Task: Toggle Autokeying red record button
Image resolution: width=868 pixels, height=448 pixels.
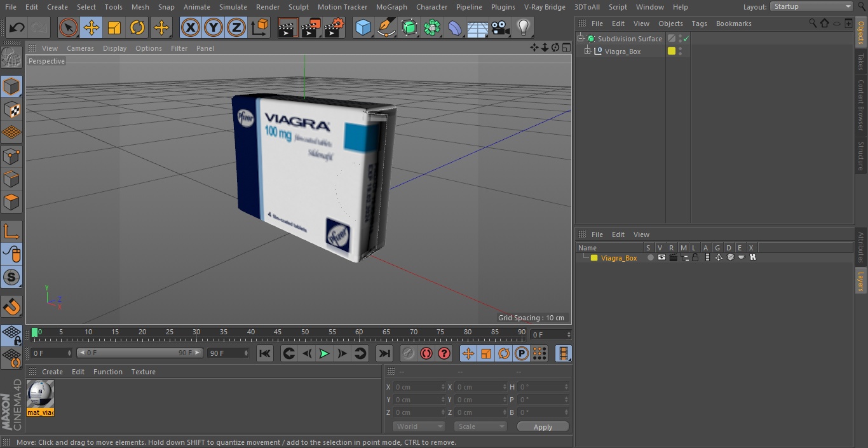Action: (426, 353)
